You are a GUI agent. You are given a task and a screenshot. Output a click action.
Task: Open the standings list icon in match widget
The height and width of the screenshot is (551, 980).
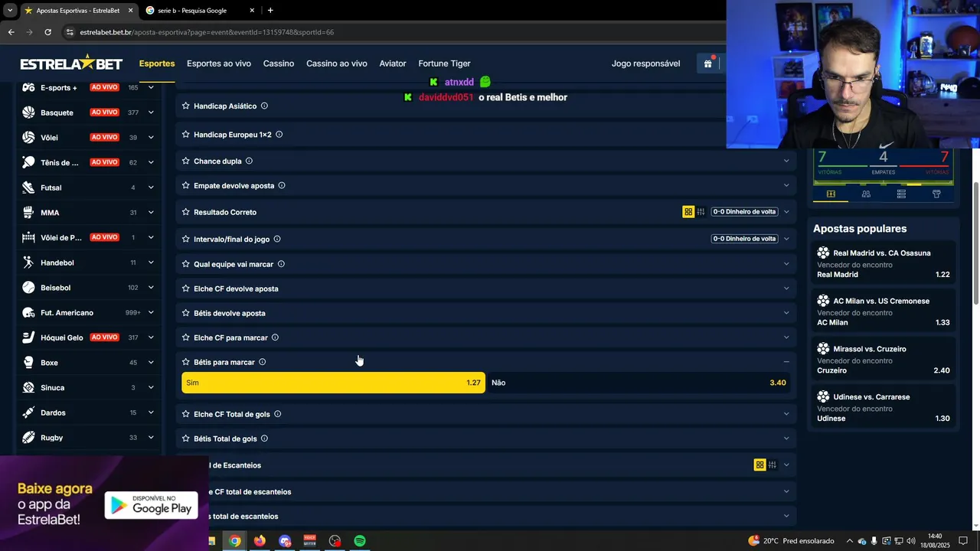901,194
